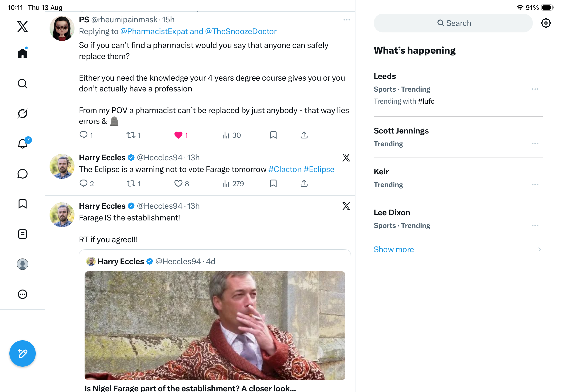
Task: Open the Leeds trending topic
Action: coord(458,88)
